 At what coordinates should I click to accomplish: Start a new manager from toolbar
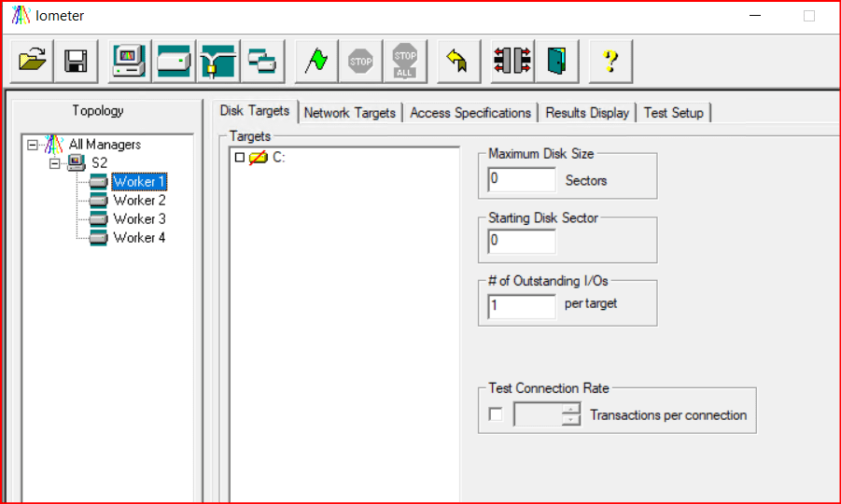129,62
